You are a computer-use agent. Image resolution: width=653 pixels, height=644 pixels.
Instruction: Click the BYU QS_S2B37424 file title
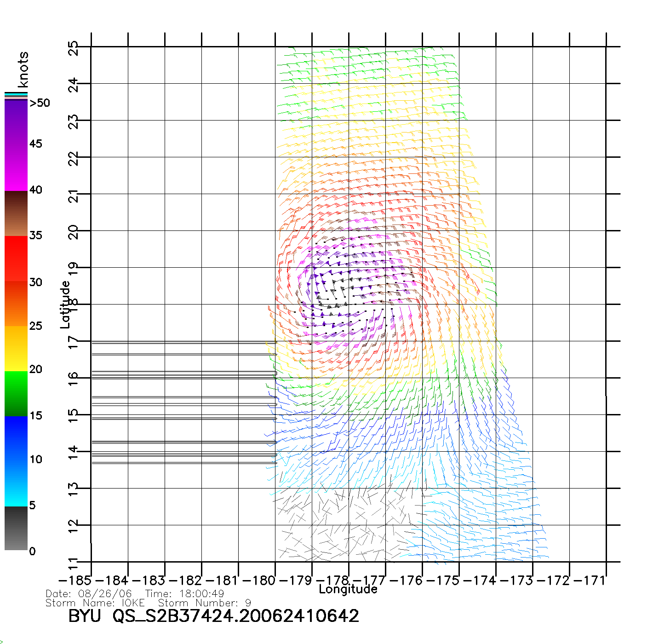point(213,616)
